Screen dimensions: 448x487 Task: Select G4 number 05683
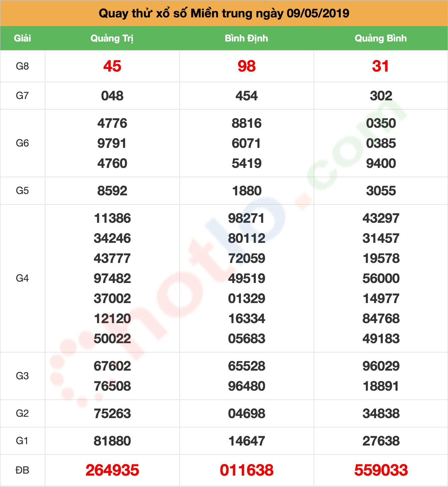(x=247, y=339)
